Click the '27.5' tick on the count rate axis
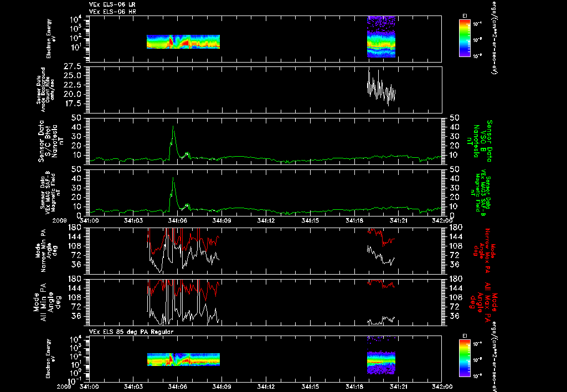The image size is (567, 392). pyautogui.click(x=73, y=66)
